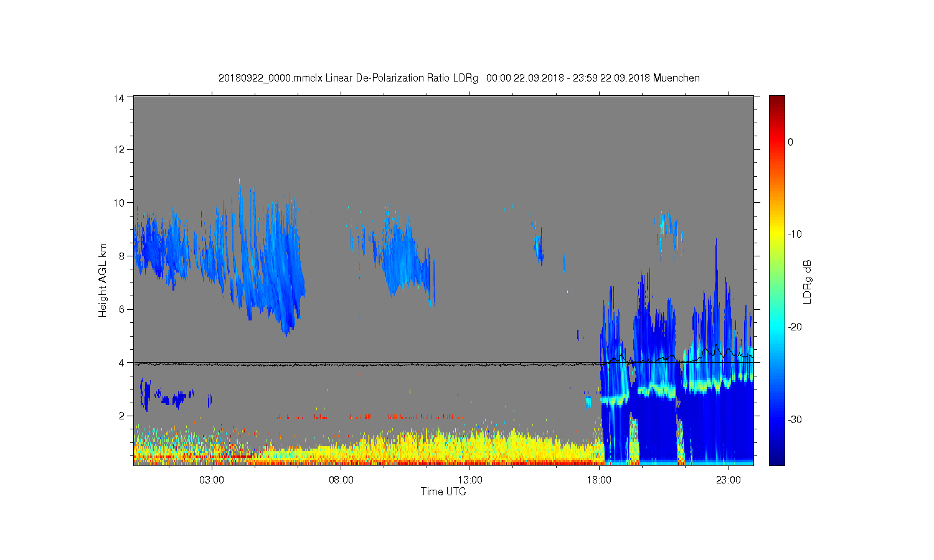Screen dimensions: 934x560
Task: Click the colorbar value -10
Action: tap(795, 235)
